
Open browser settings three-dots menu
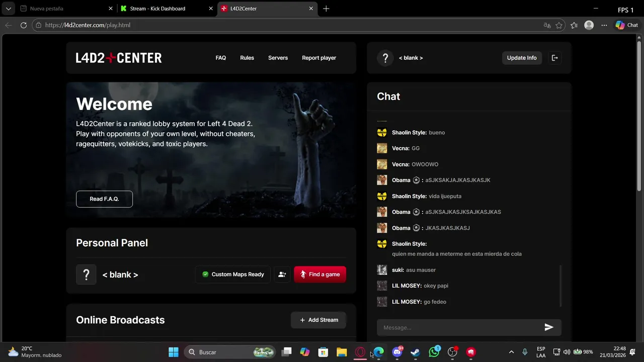(604, 25)
